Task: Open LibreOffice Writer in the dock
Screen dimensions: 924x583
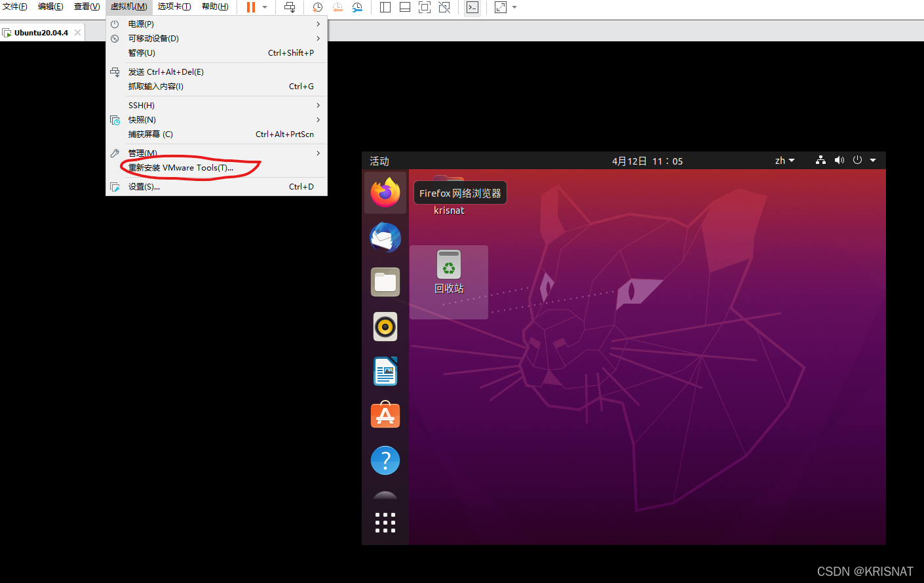Action: tap(385, 371)
